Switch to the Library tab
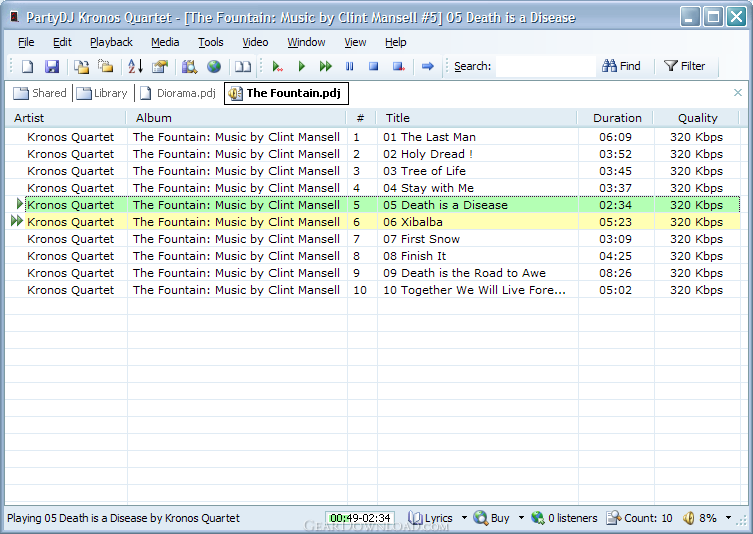This screenshot has width=753, height=534. click(102, 93)
